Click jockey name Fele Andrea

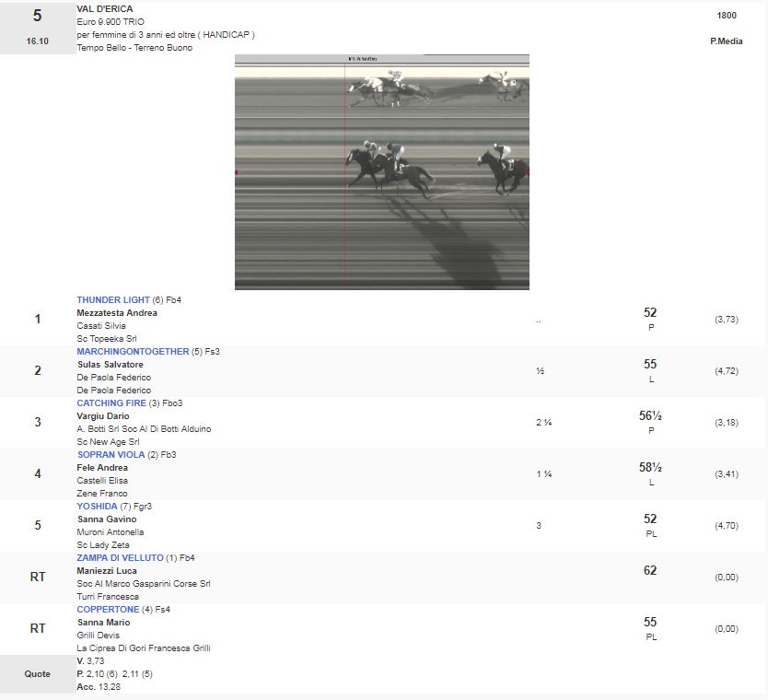[102, 468]
